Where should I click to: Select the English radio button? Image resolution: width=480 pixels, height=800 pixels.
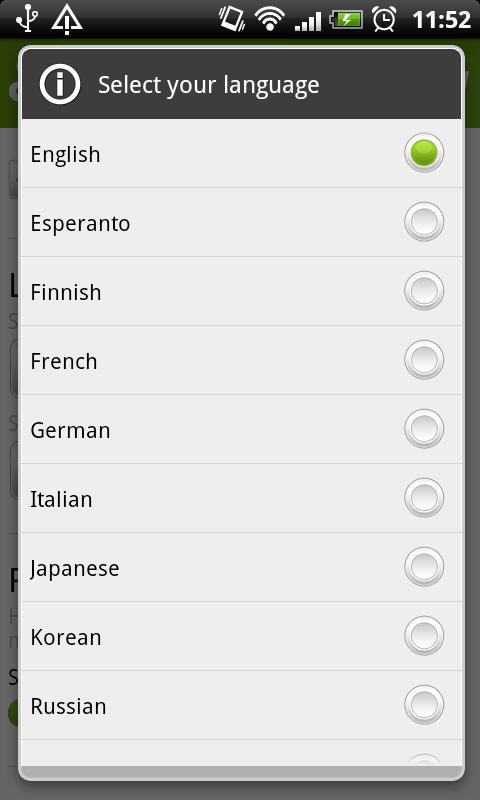pyautogui.click(x=424, y=153)
